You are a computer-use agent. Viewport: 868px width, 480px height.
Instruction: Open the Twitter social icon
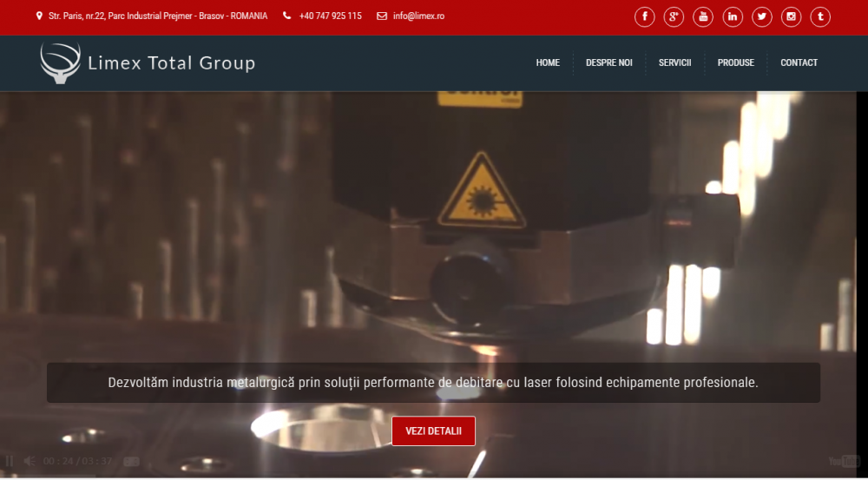761,16
